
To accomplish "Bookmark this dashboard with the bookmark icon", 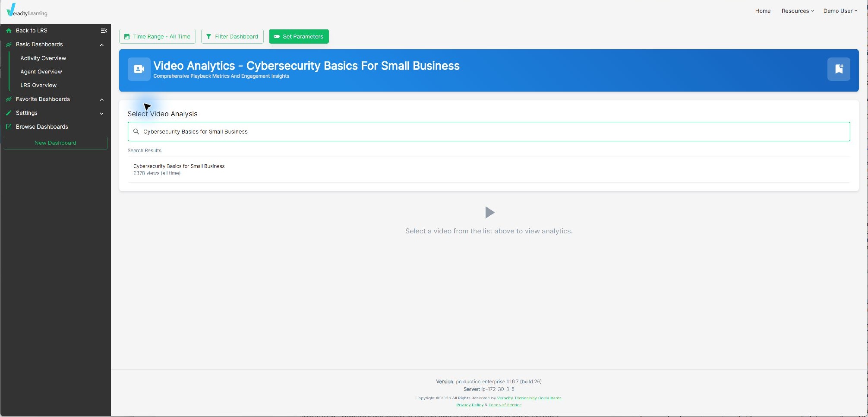I will point(839,69).
